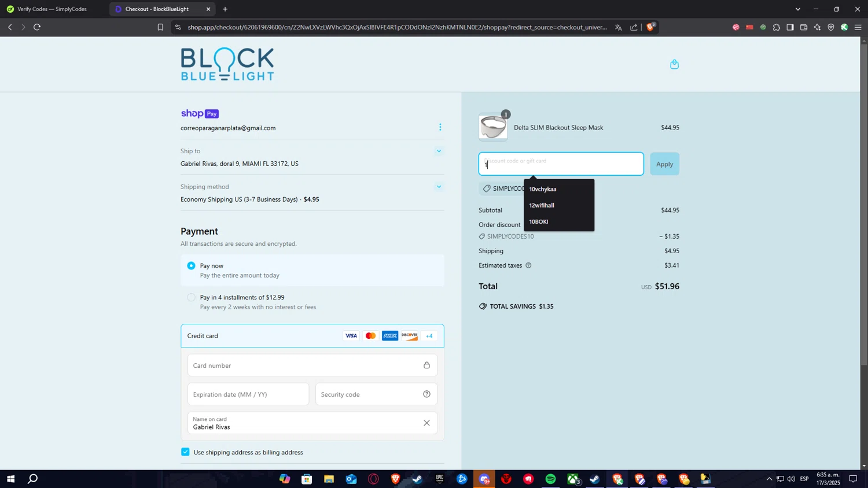Expand the Ship to address section
This screenshot has height=488, width=868.
coord(439,151)
